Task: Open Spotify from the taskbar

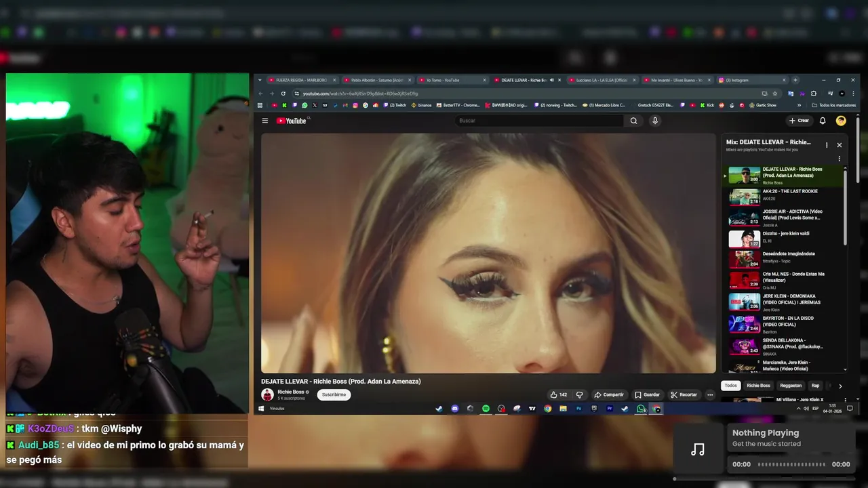Action: point(486,409)
